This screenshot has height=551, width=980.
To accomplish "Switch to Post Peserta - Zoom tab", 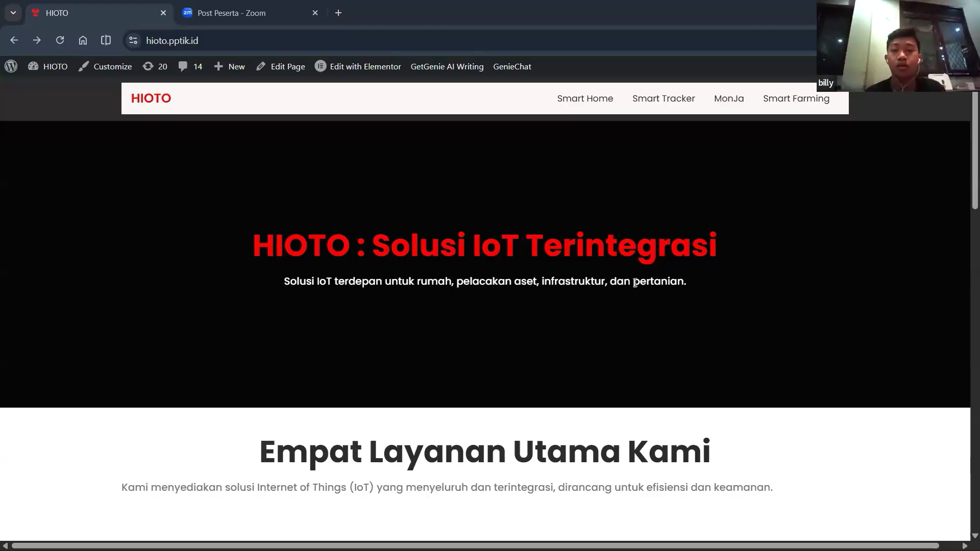I will click(231, 13).
